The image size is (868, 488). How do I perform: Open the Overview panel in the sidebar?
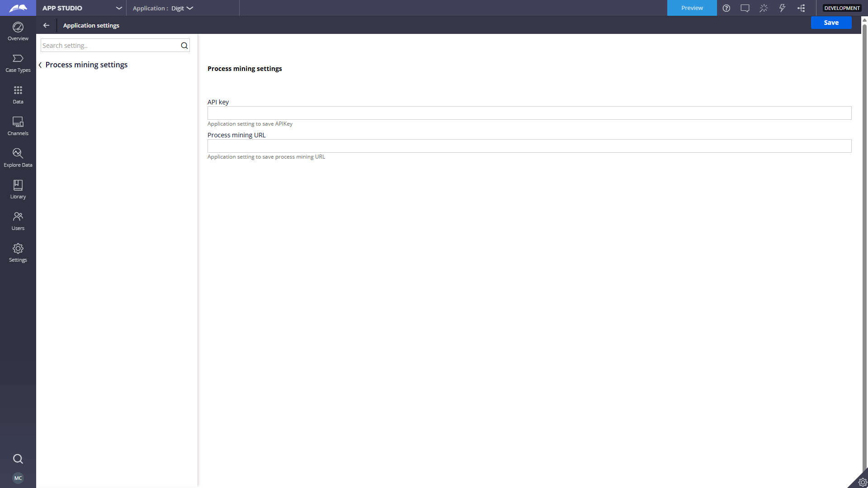pos(18,31)
